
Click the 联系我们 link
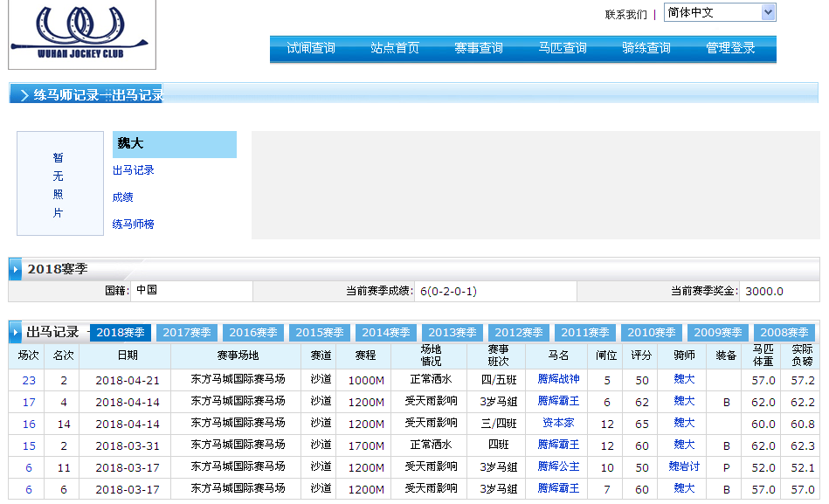click(625, 14)
